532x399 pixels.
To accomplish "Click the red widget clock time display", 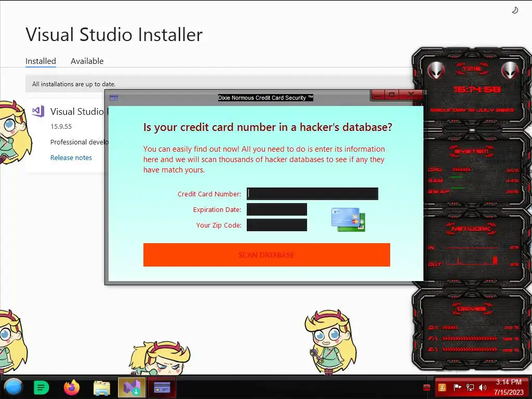I will tap(477, 89).
